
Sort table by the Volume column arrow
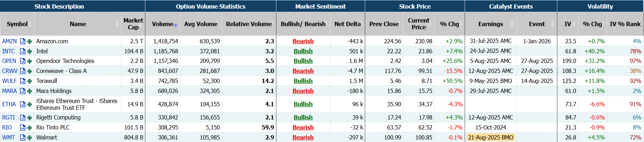coord(175,25)
